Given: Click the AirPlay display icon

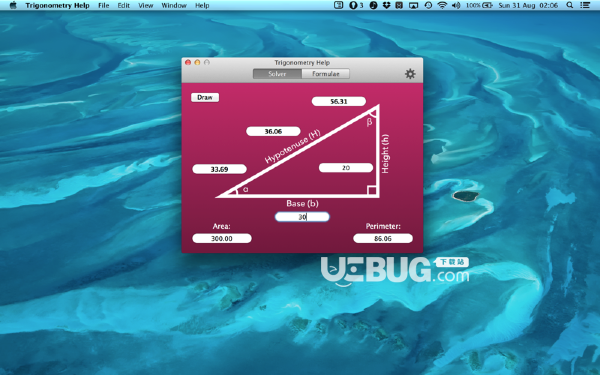Looking at the screenshot, I should tap(413, 5).
